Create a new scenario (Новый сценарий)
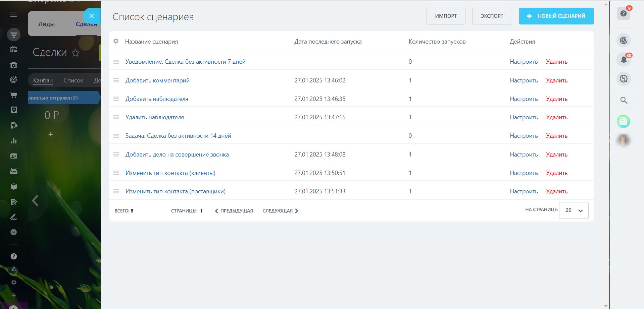Screen dimensions: 644x309 point(556,16)
